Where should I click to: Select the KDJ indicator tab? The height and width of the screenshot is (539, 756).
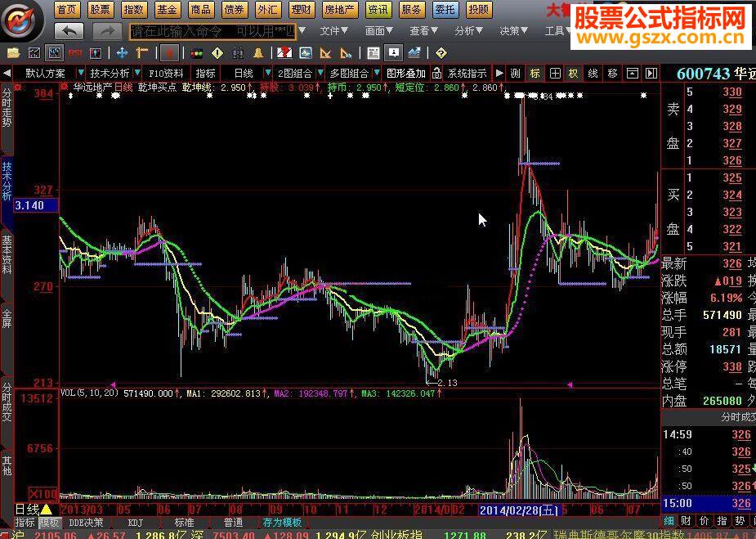click(136, 523)
